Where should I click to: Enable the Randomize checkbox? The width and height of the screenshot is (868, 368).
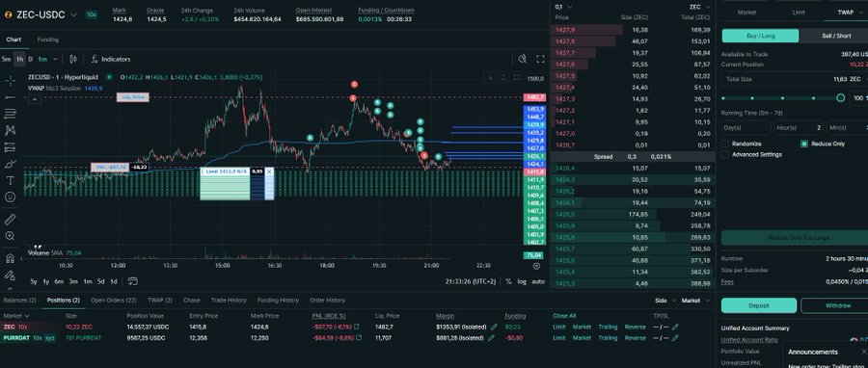[724, 144]
